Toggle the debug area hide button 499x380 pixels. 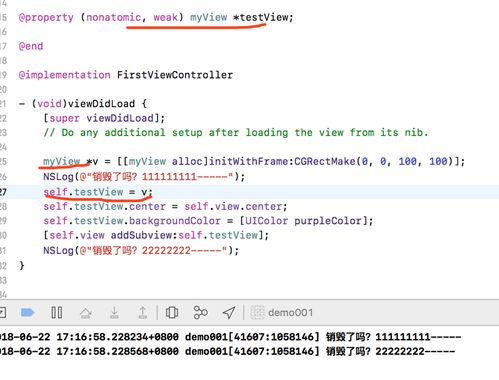3,313
